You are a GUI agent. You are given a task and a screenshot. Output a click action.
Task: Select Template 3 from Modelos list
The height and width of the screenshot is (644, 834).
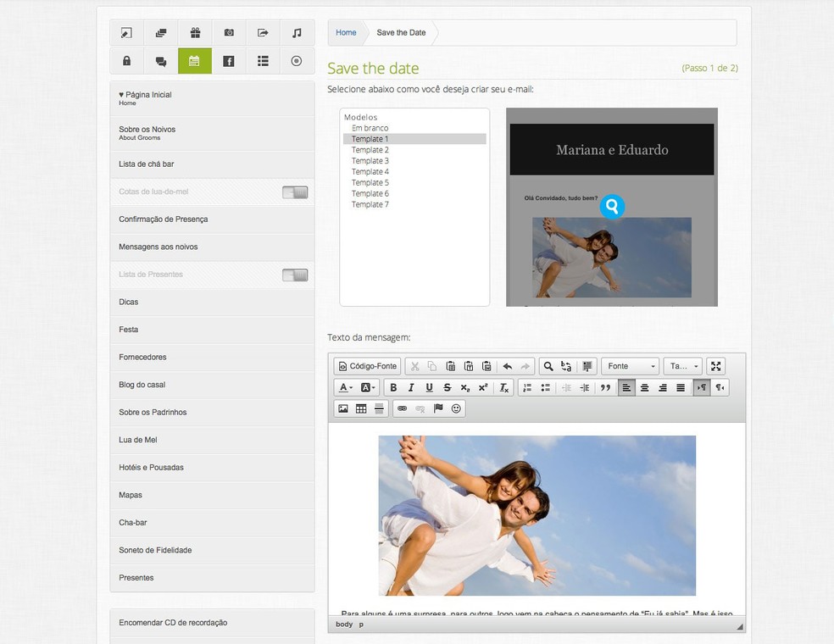point(370,161)
